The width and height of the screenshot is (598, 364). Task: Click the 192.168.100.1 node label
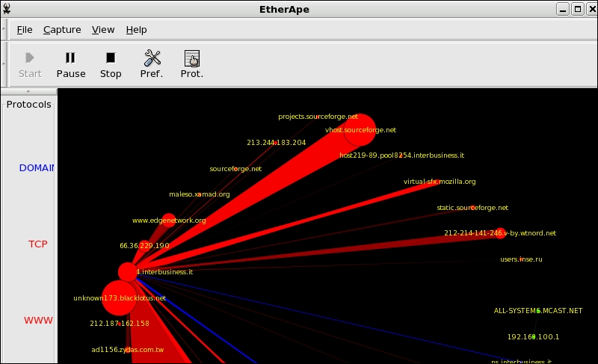[x=533, y=337]
